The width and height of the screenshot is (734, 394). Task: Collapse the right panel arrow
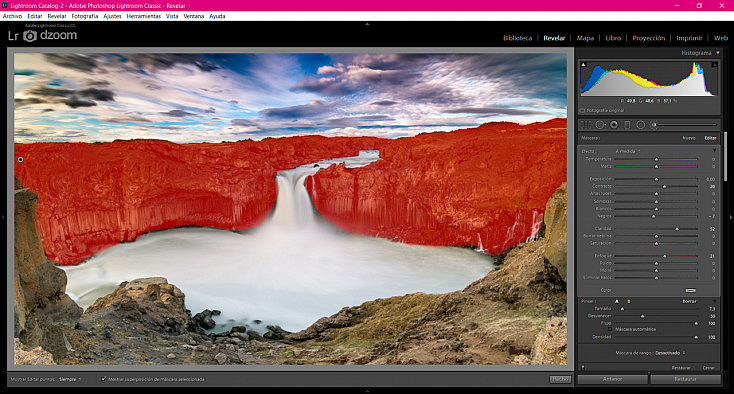coord(731,217)
